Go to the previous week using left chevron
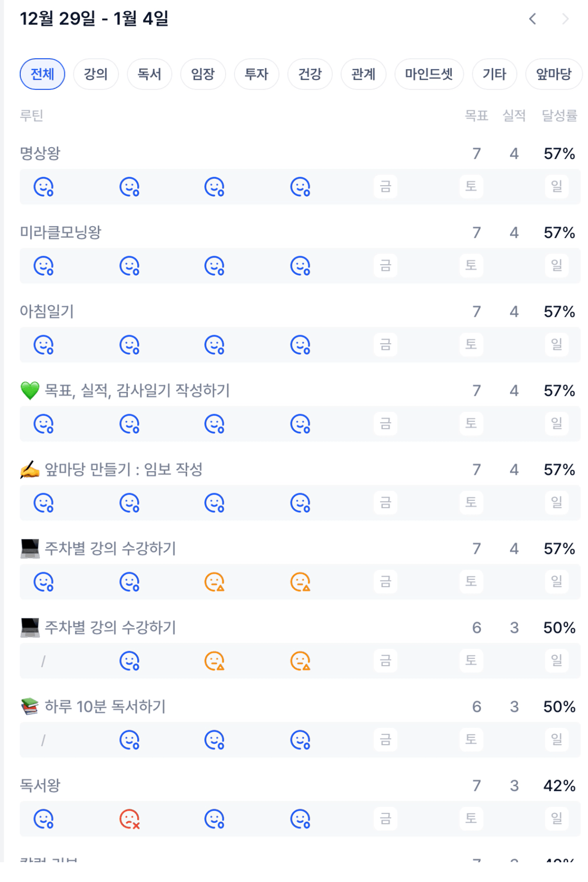 click(x=532, y=19)
